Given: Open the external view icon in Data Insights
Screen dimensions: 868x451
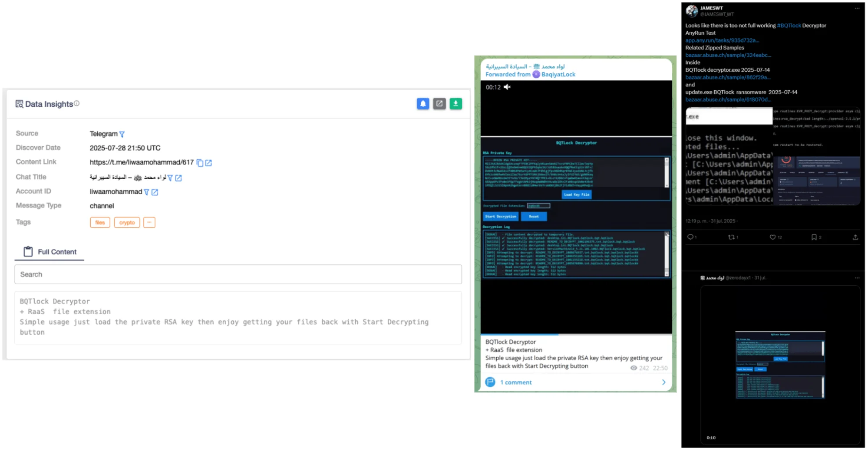Looking at the screenshot, I should coord(439,104).
